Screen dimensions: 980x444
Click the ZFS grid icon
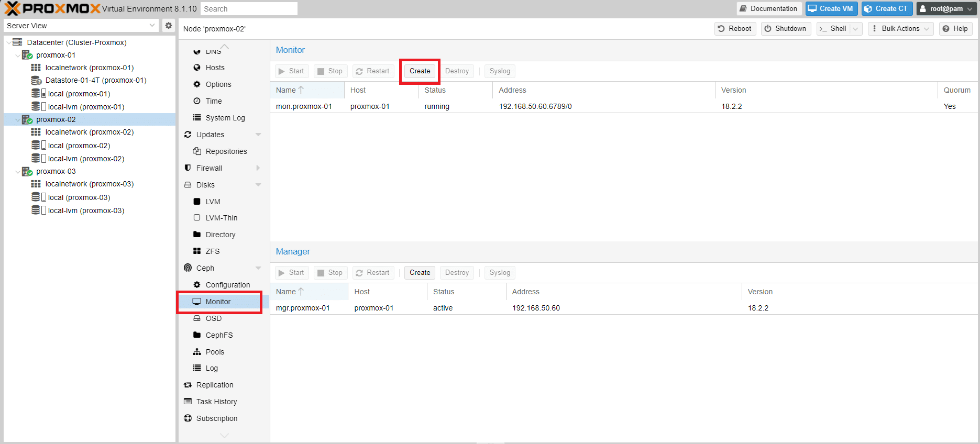[197, 251]
